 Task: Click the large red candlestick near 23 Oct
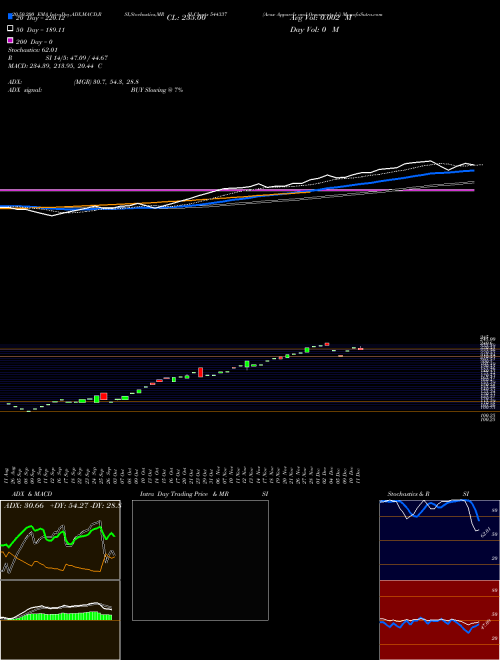tap(201, 372)
